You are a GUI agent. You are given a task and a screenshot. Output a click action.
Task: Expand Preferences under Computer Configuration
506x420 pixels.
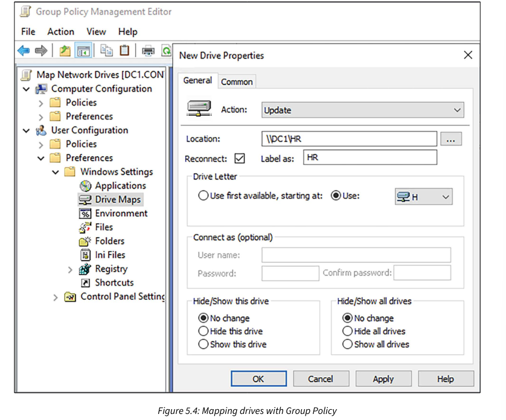tap(40, 117)
